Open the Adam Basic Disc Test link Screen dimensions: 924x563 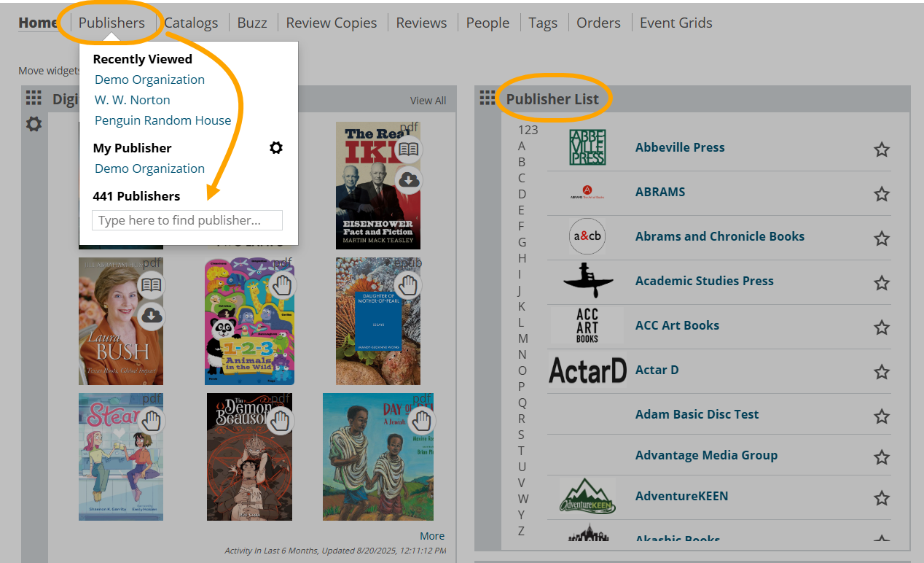[x=697, y=414]
